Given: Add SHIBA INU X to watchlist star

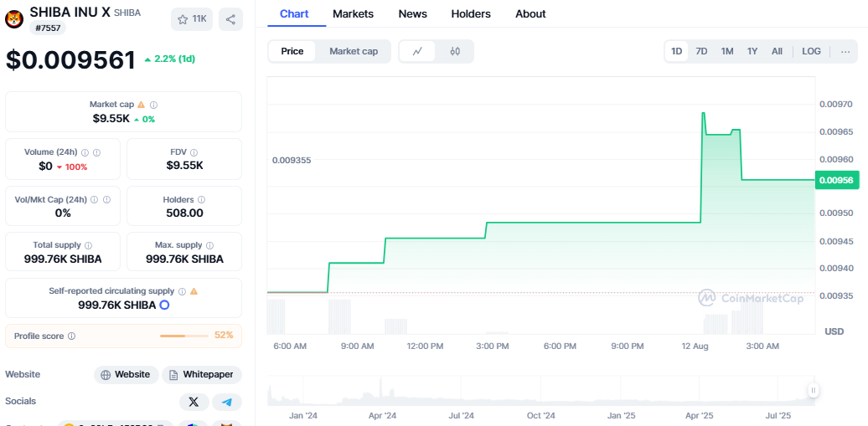Looking at the screenshot, I should (192, 19).
